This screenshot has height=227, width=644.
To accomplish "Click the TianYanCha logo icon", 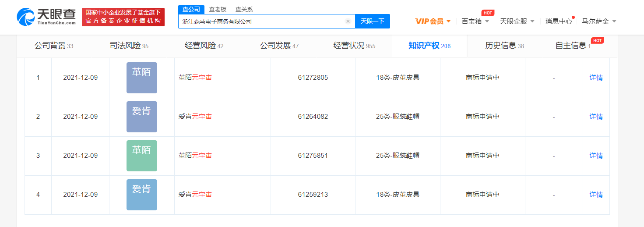I will 26,17.
